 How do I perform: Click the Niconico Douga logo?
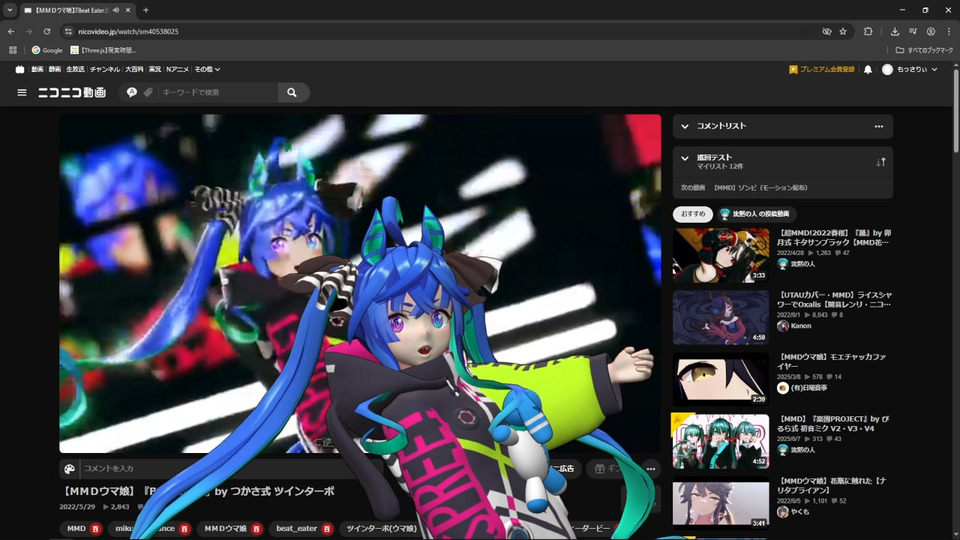72,92
